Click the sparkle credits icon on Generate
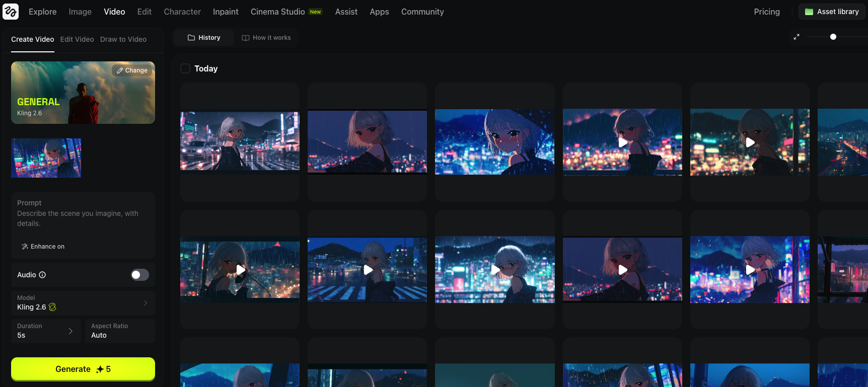Screen dimensions: 868x387 (100, 369)
